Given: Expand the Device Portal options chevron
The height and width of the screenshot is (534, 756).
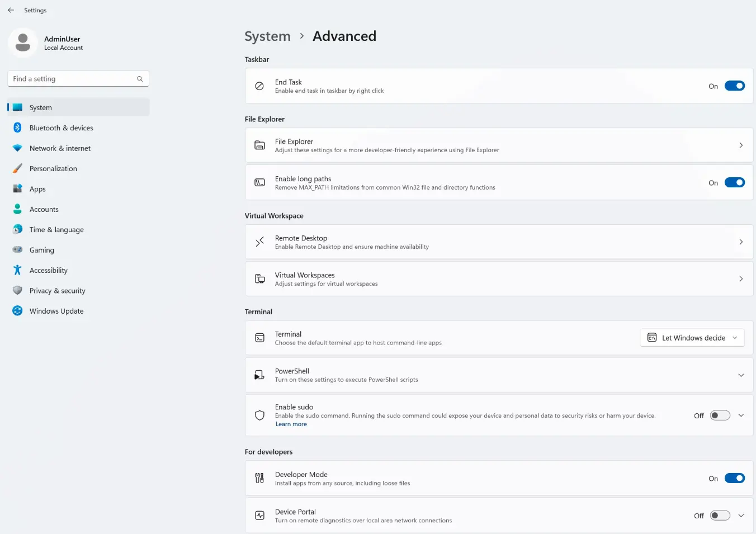Looking at the screenshot, I should pos(741,516).
